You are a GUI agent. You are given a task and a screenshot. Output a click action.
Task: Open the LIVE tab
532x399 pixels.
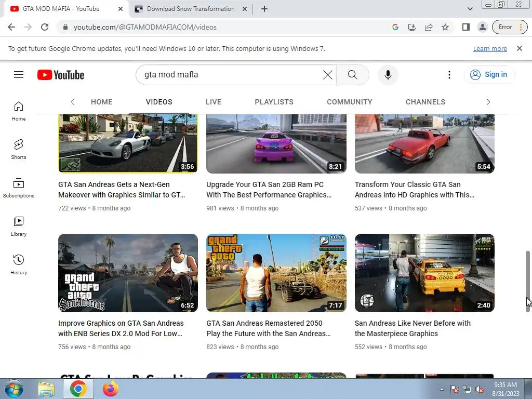pos(214,102)
